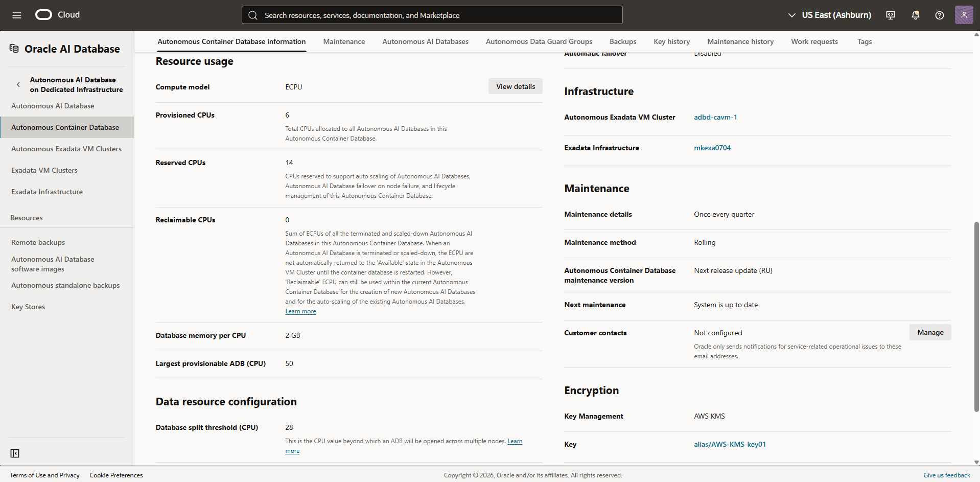Open the alias/AWS-KMS-key01 key link
This screenshot has height=482, width=980.
click(730, 444)
